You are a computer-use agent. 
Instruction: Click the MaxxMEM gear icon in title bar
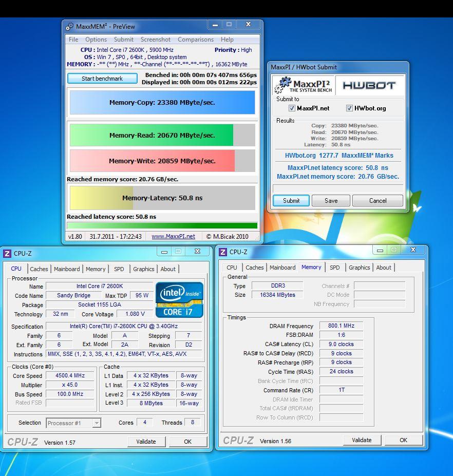[69, 27]
